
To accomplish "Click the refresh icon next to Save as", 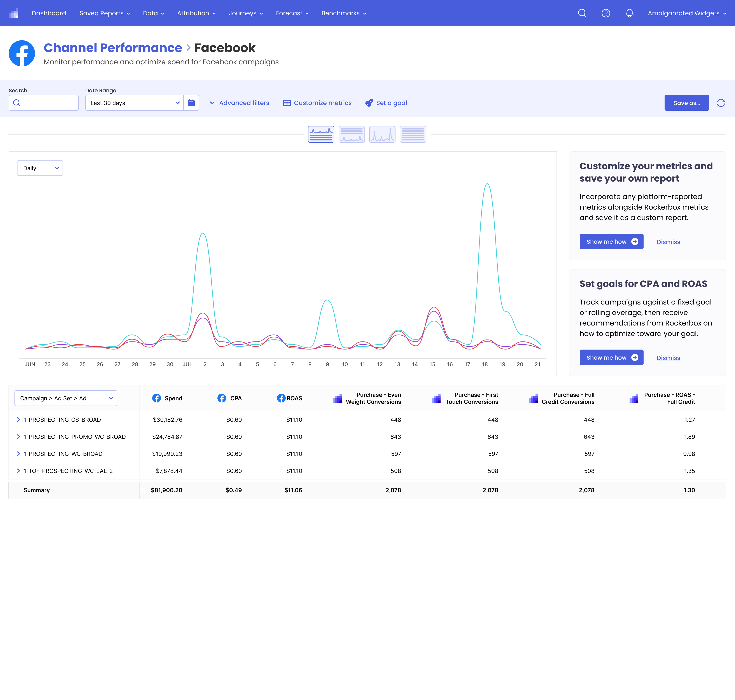I will click(x=721, y=103).
